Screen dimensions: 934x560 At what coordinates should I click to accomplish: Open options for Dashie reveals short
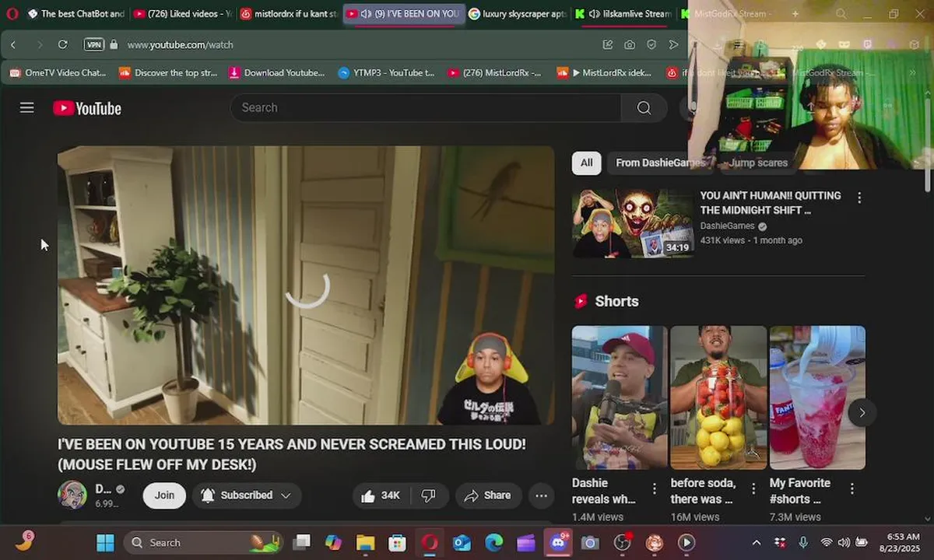[655, 488]
